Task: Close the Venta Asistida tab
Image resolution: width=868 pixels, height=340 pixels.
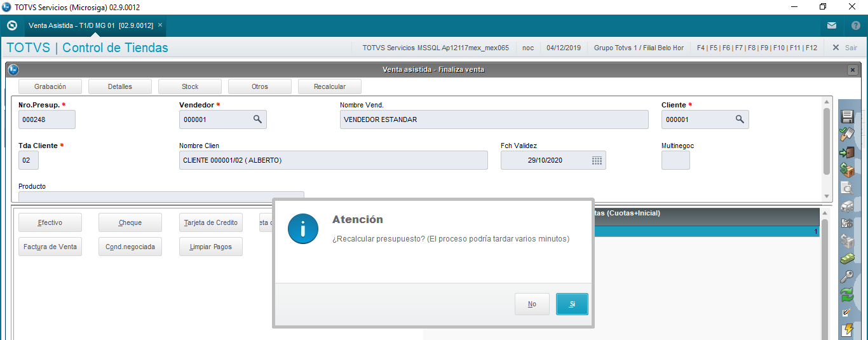Action: tap(160, 25)
